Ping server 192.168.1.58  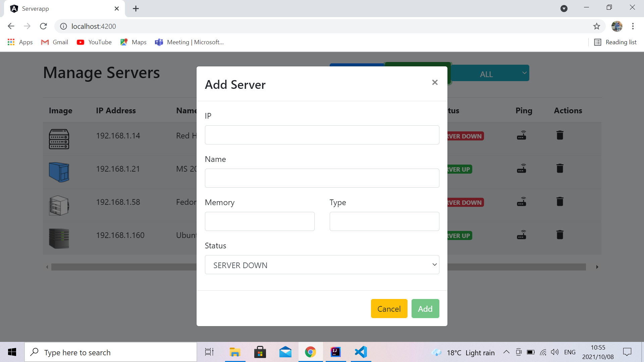pos(522,202)
